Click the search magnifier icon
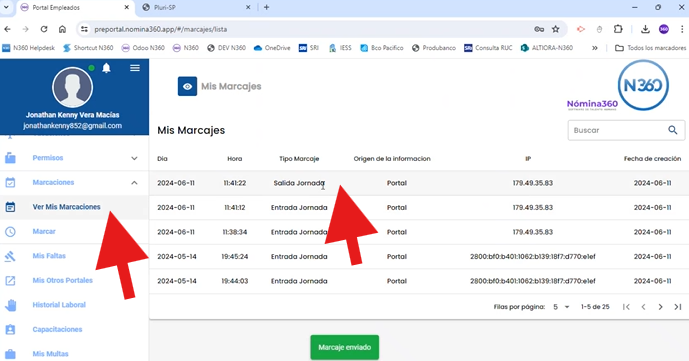The height and width of the screenshot is (361, 689). coord(673,130)
